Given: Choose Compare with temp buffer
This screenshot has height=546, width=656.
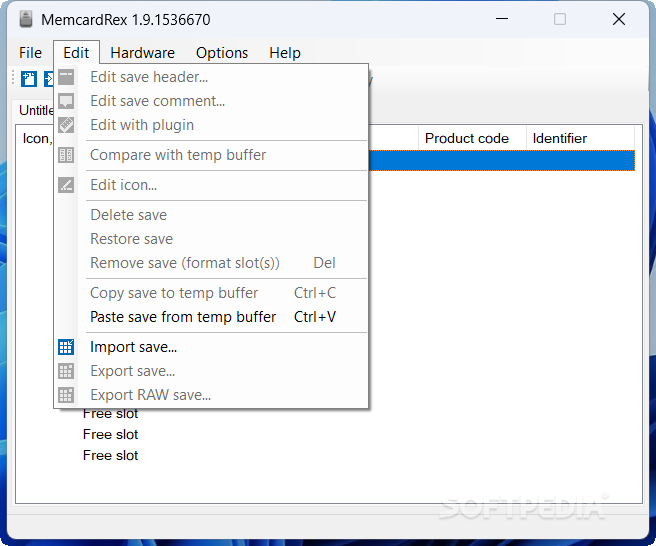Looking at the screenshot, I should 211,155.
